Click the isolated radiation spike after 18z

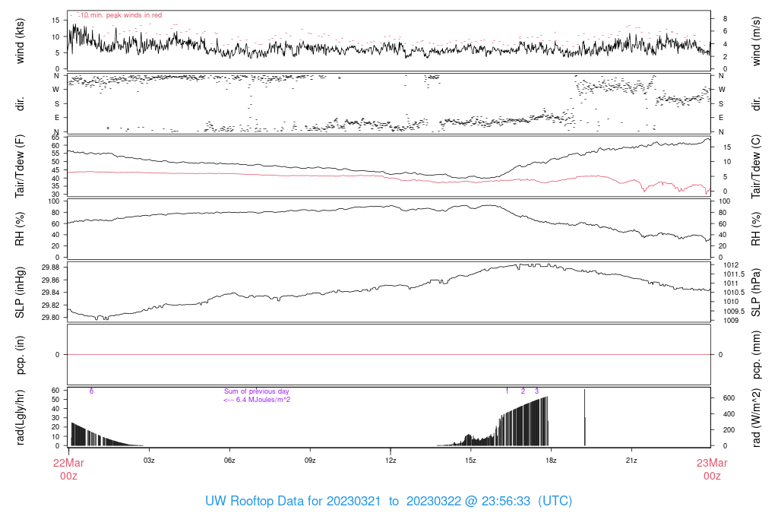coord(585,417)
